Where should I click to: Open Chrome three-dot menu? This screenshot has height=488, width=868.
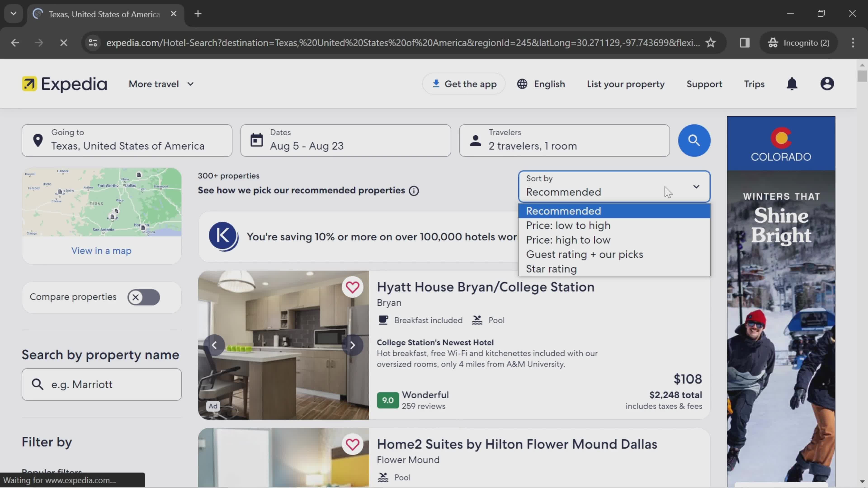(x=853, y=43)
